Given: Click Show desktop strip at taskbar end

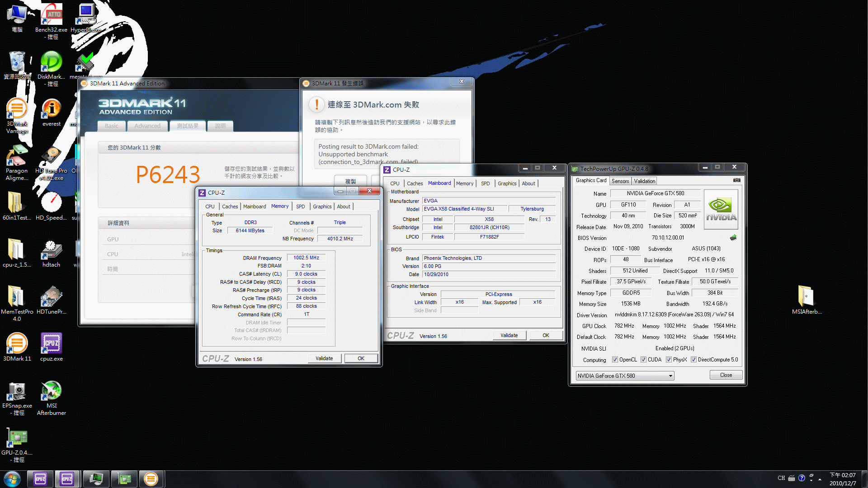Looking at the screenshot, I should click(x=864, y=479).
